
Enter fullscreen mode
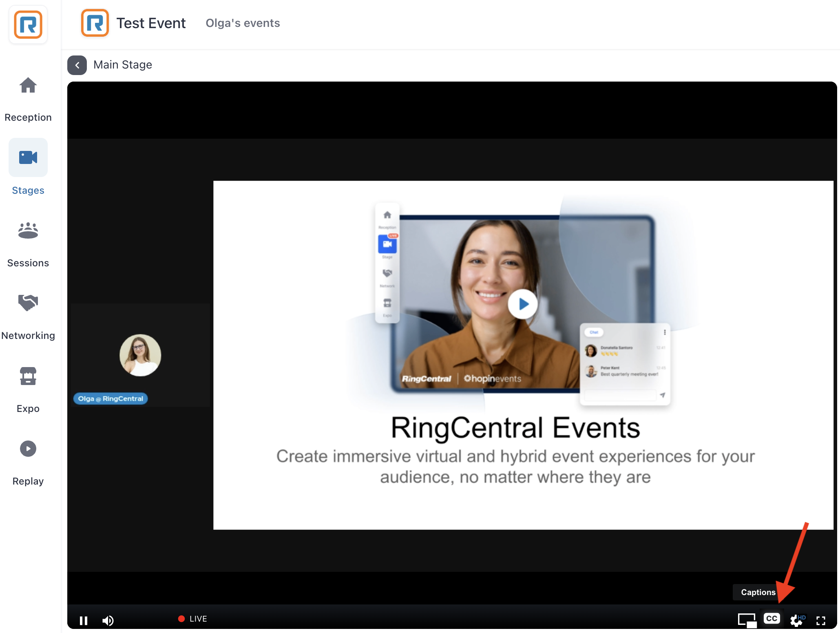coord(821,620)
